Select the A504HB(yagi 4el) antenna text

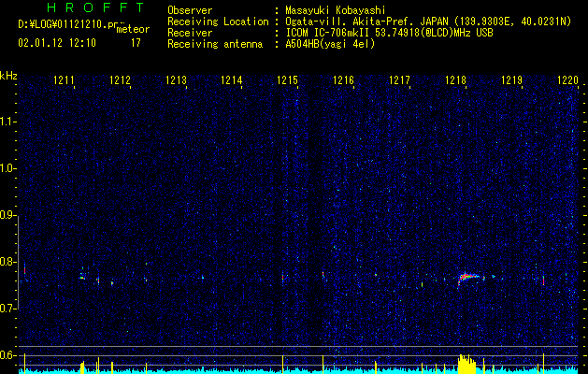[x=330, y=44]
